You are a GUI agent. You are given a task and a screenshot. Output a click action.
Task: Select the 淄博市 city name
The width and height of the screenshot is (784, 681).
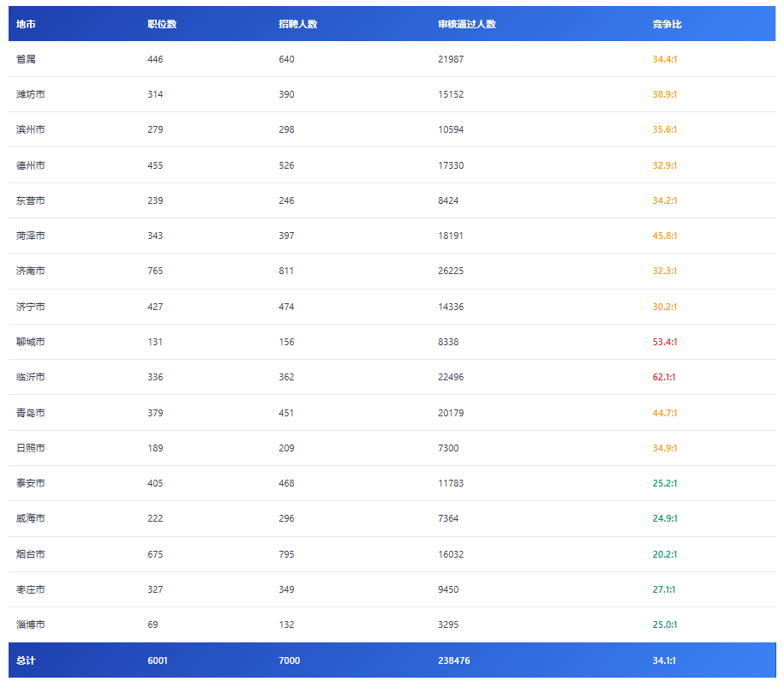pos(30,624)
